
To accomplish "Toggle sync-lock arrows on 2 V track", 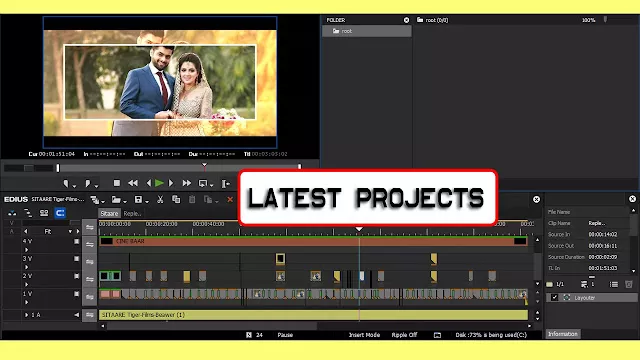I will click(89, 280).
